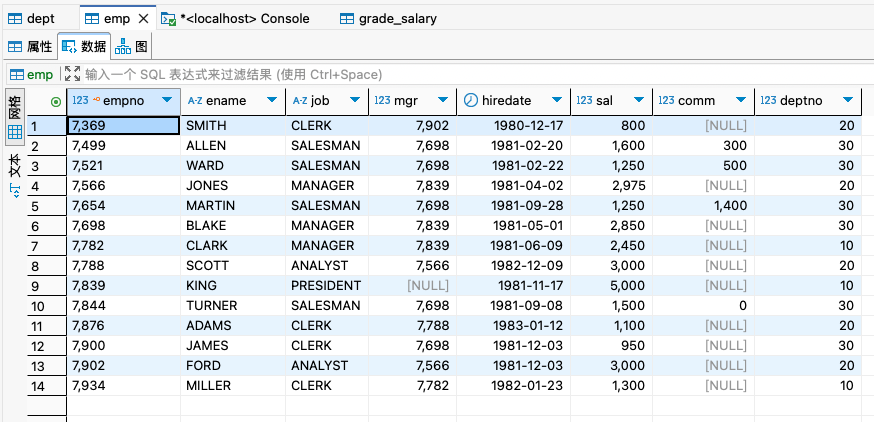Select KING's NULL mgr cell

coord(412,285)
